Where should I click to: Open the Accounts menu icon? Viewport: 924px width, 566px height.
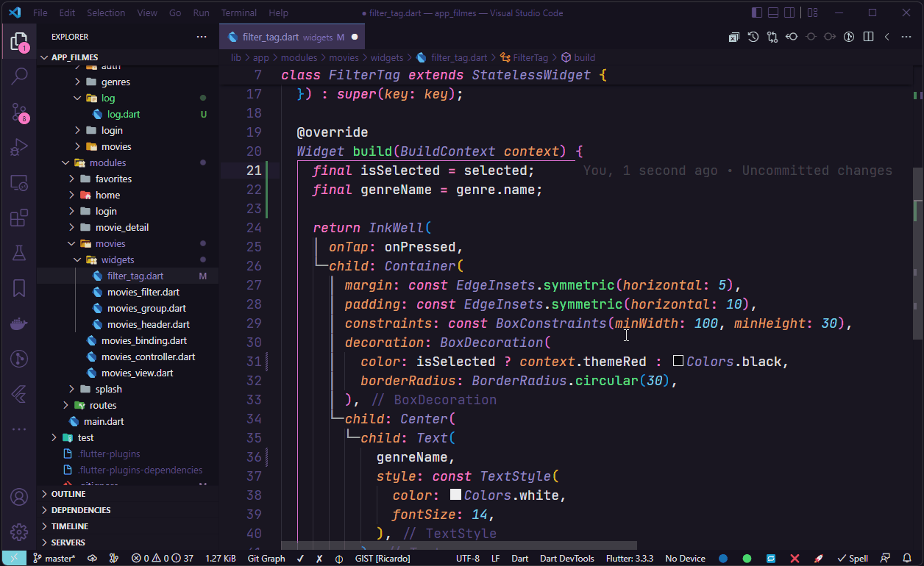[x=19, y=497]
